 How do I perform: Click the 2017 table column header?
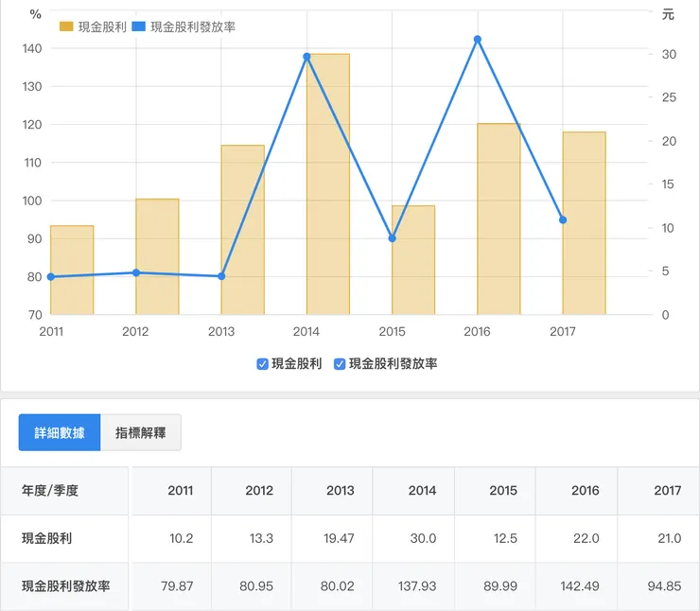(x=668, y=491)
